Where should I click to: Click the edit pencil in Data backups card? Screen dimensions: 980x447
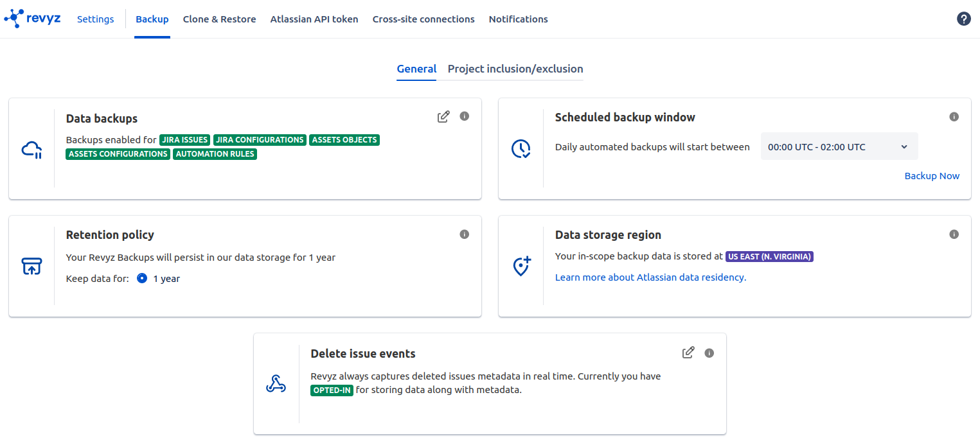pos(443,116)
